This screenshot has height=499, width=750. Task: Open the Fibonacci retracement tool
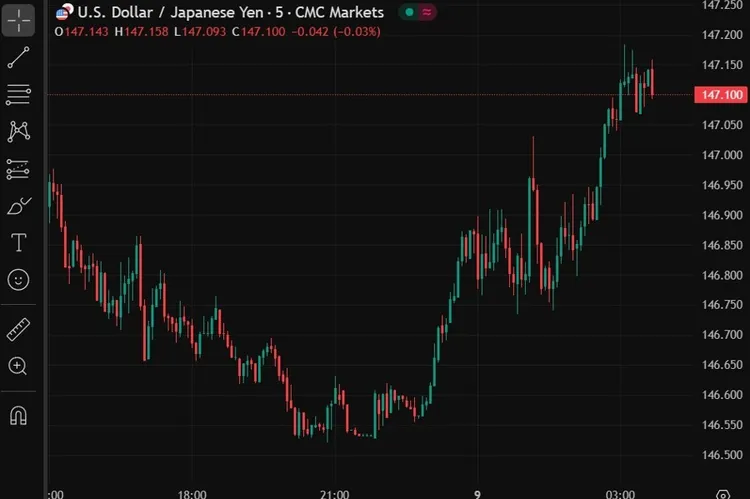click(x=18, y=94)
